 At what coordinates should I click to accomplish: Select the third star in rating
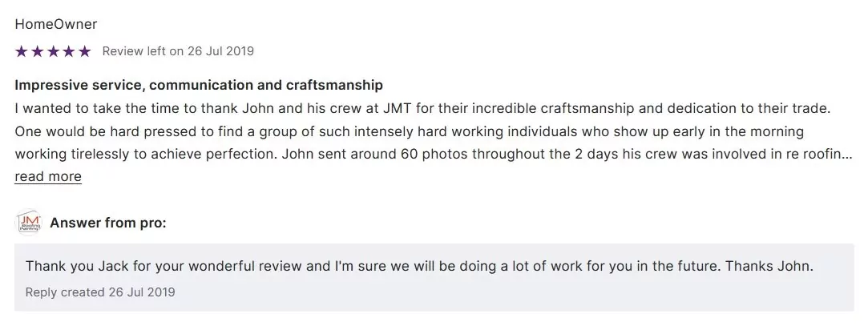tap(53, 51)
